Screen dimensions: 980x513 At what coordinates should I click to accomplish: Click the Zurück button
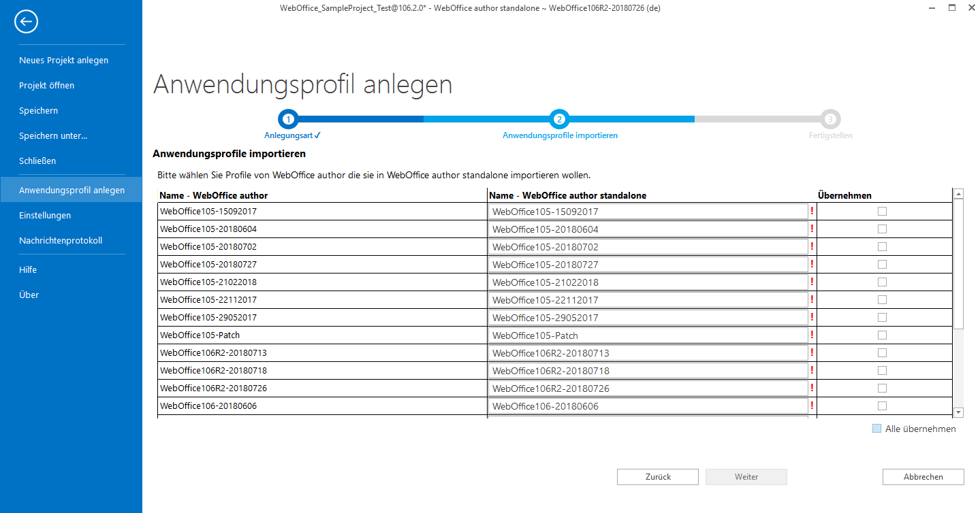pyautogui.click(x=657, y=476)
